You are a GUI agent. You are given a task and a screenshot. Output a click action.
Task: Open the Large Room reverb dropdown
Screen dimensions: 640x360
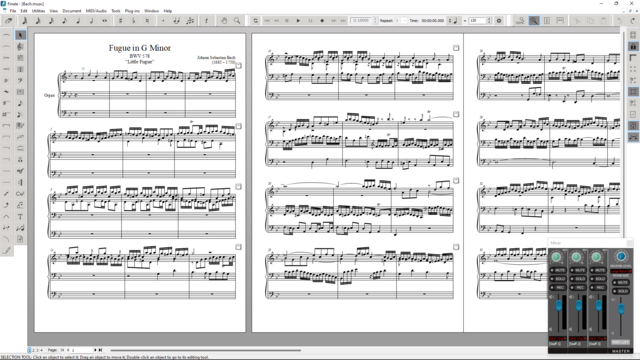[x=621, y=271]
